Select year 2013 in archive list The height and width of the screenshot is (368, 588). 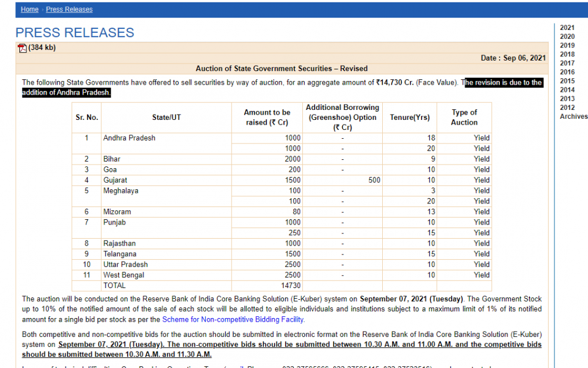[567, 99]
